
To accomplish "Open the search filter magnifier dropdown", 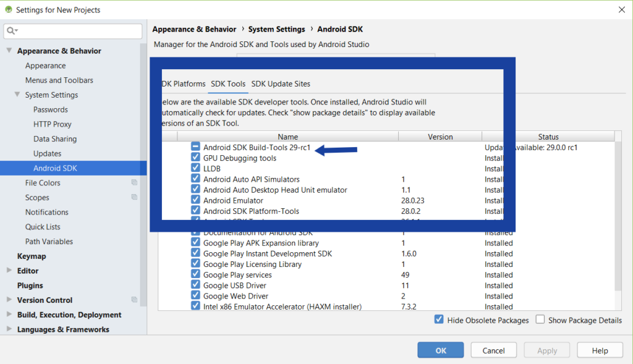I will click(11, 30).
